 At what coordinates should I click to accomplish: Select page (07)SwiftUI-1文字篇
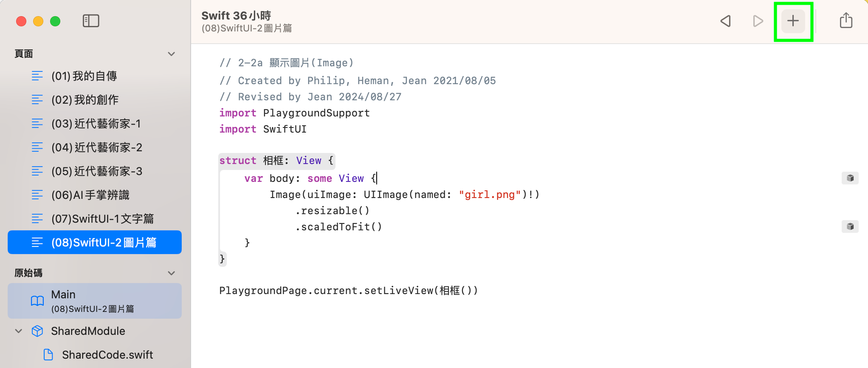102,219
